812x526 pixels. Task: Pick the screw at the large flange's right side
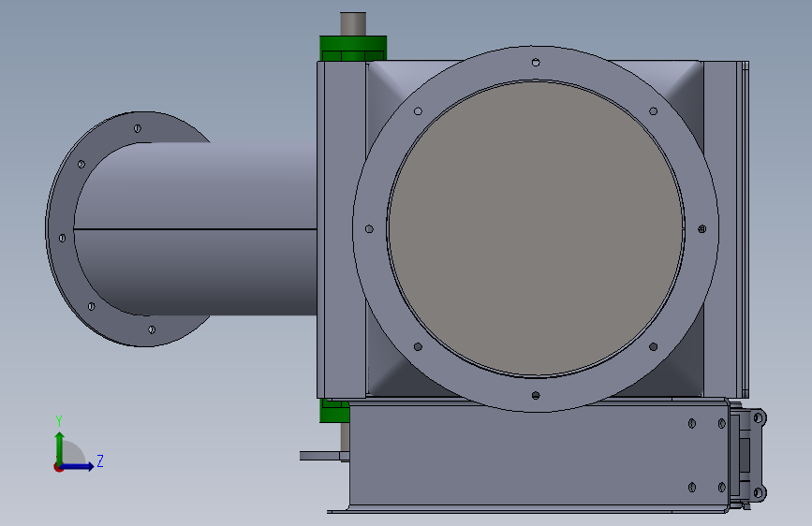point(702,228)
